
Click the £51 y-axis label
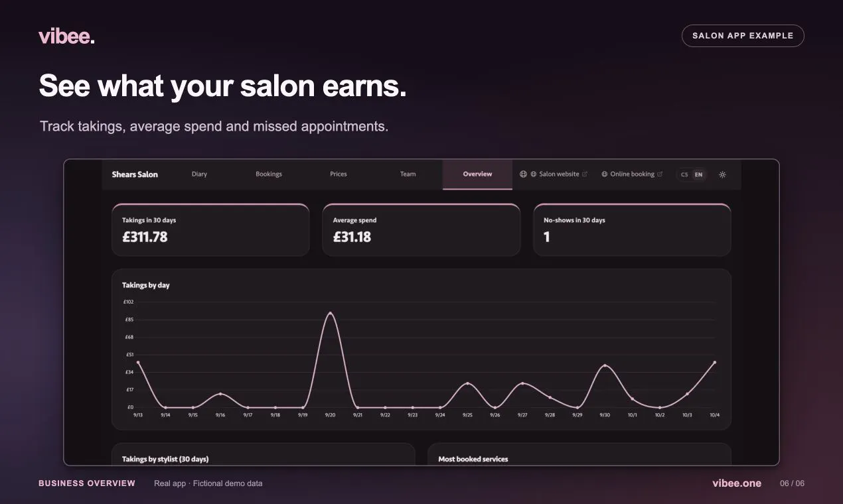(x=129, y=355)
